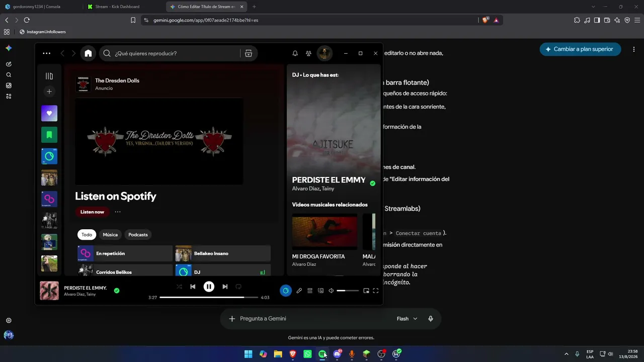Open Connect to a device icon

click(320, 291)
